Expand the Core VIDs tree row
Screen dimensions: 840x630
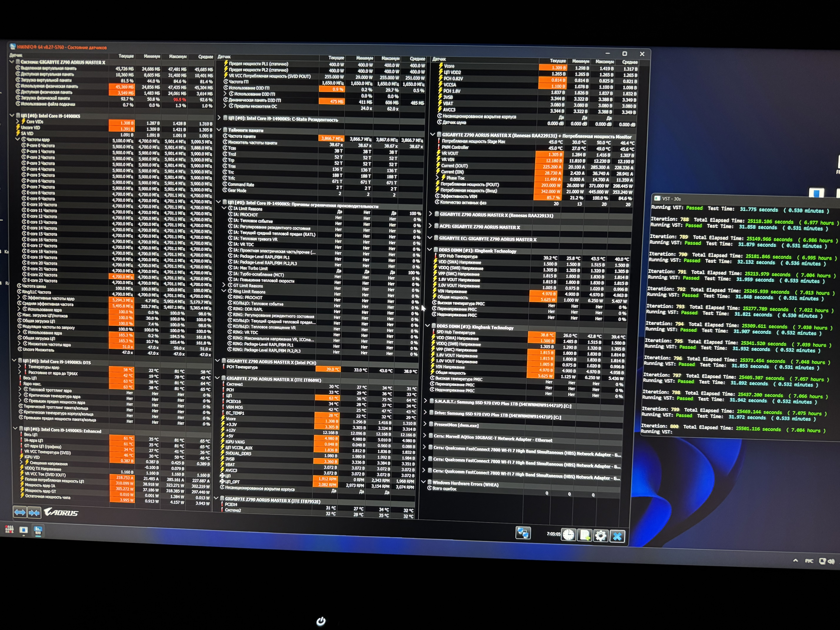[17, 121]
